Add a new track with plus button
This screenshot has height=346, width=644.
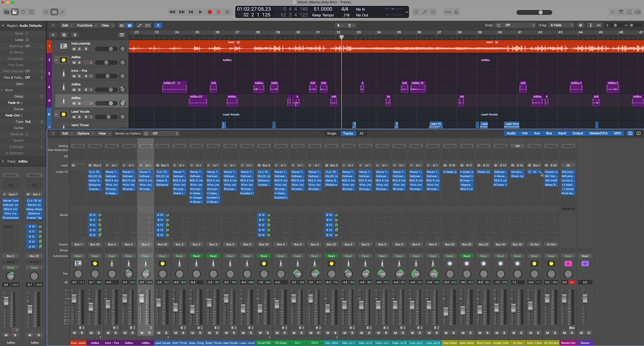53,35
